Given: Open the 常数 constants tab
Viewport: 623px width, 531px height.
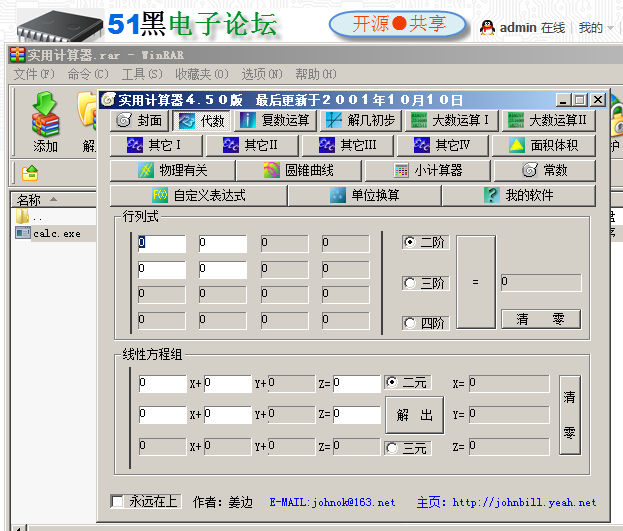Looking at the screenshot, I should click(545, 171).
